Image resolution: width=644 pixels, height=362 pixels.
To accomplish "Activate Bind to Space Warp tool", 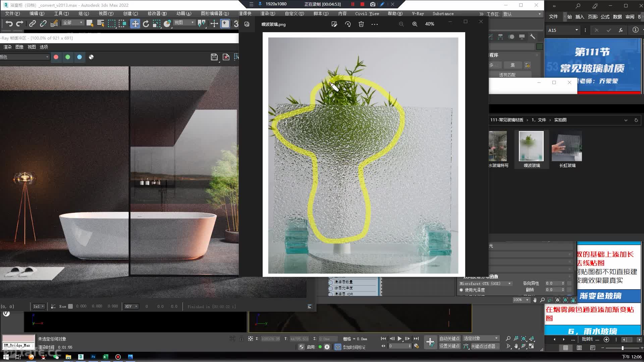I will click(x=54, y=23).
